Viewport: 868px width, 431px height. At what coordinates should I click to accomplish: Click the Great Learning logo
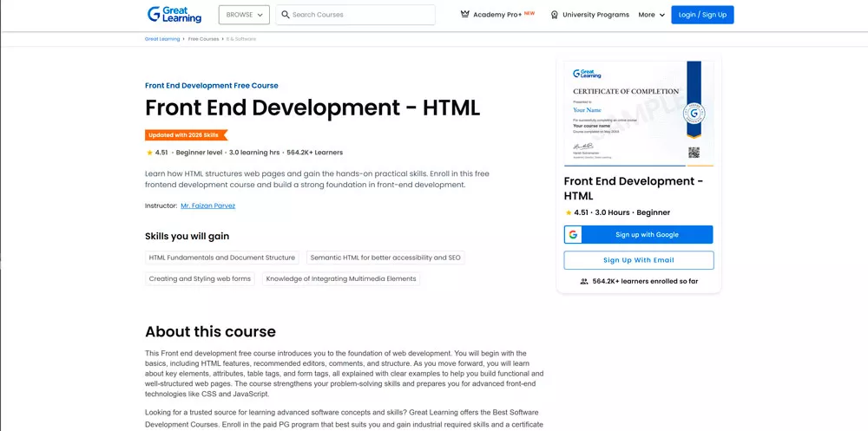point(174,15)
